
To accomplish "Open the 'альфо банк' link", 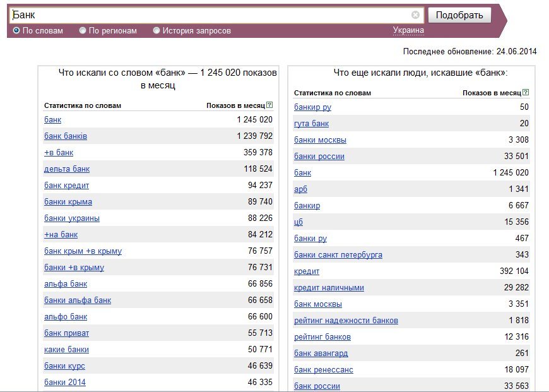I will coord(66,317).
